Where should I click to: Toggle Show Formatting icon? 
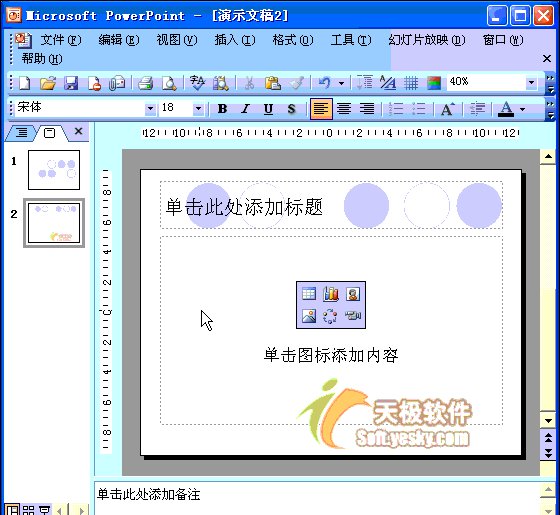pyautogui.click(x=388, y=83)
